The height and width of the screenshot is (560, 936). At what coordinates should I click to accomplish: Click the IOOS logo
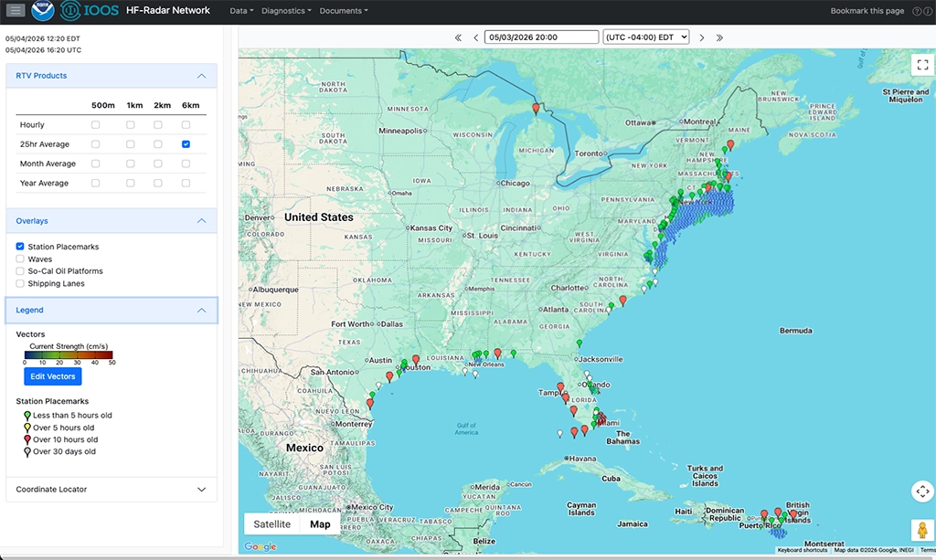coord(90,10)
